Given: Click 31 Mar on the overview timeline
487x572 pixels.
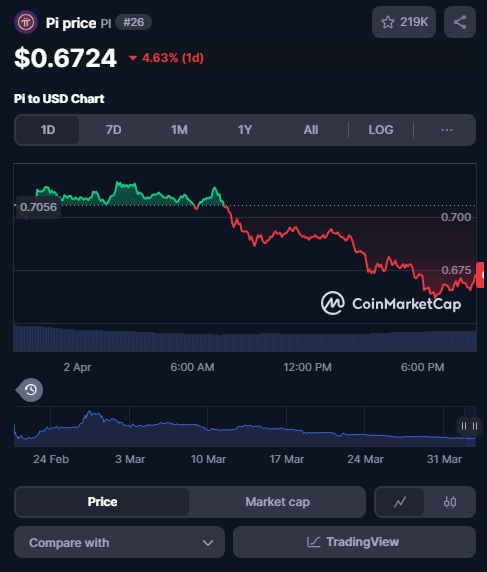Looking at the screenshot, I should click(x=444, y=459).
